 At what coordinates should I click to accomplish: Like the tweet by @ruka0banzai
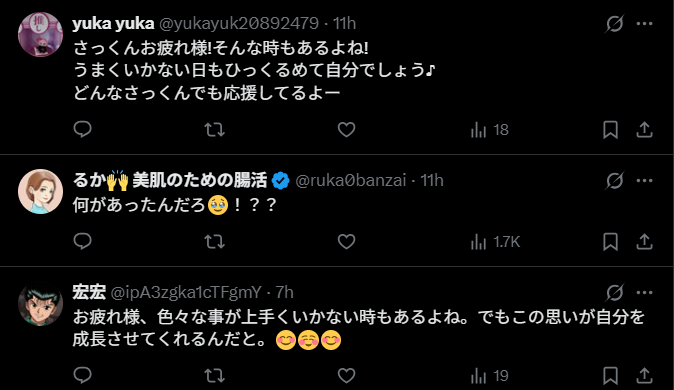(346, 242)
